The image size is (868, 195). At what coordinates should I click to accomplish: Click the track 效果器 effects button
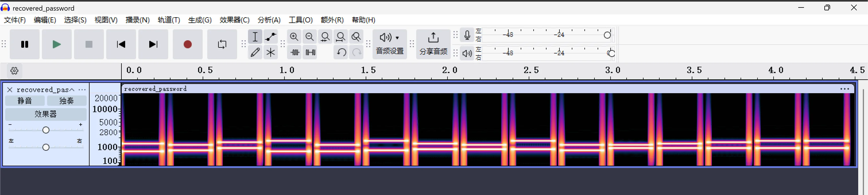click(x=45, y=114)
